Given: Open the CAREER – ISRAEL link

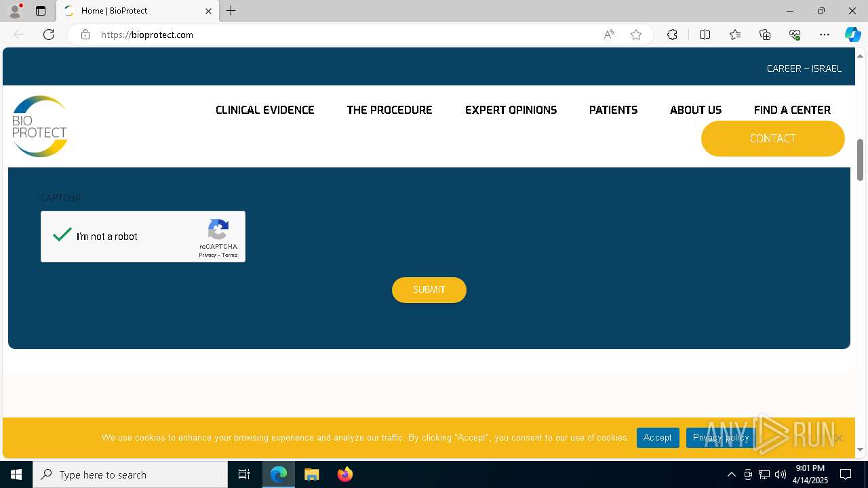Looking at the screenshot, I should [x=804, y=68].
